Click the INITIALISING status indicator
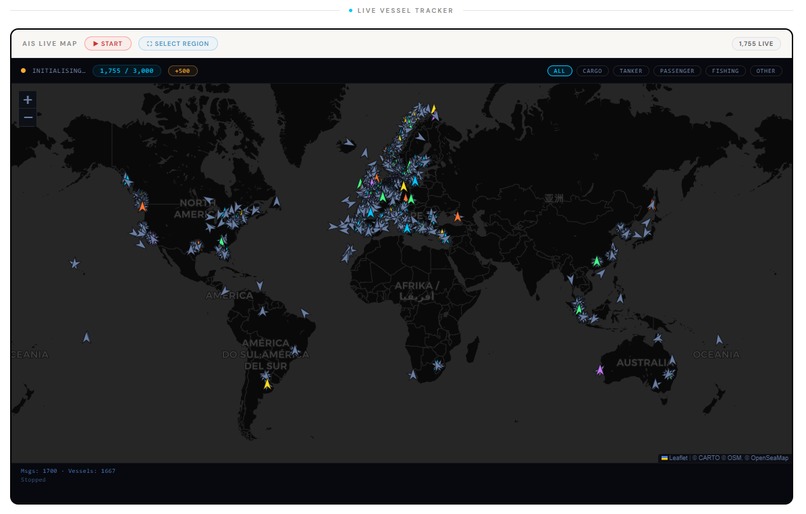 (x=53, y=71)
